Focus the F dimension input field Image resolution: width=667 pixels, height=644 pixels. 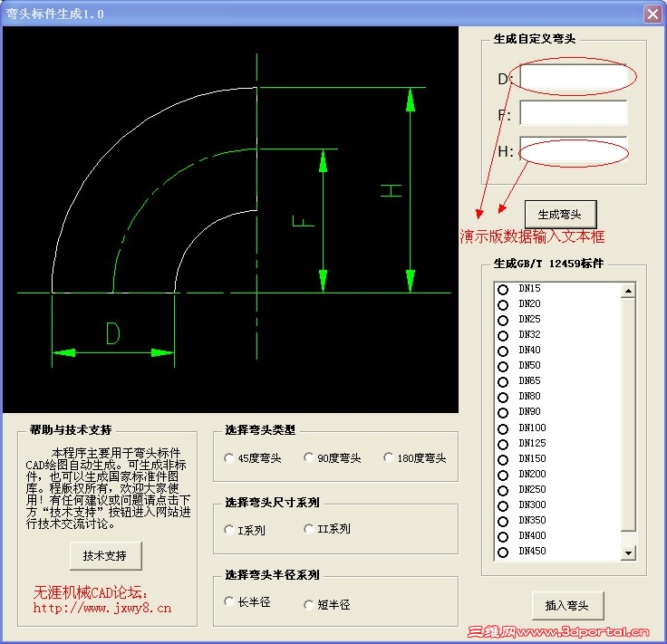coord(573,113)
